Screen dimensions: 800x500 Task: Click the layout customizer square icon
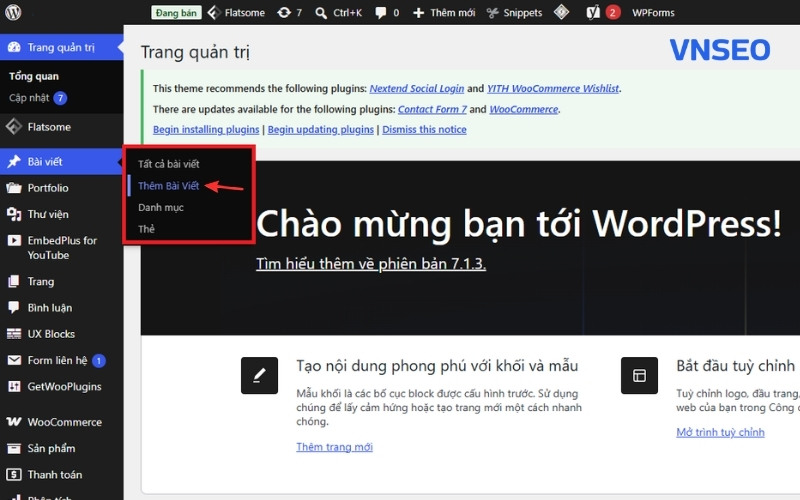pyautogui.click(x=639, y=376)
